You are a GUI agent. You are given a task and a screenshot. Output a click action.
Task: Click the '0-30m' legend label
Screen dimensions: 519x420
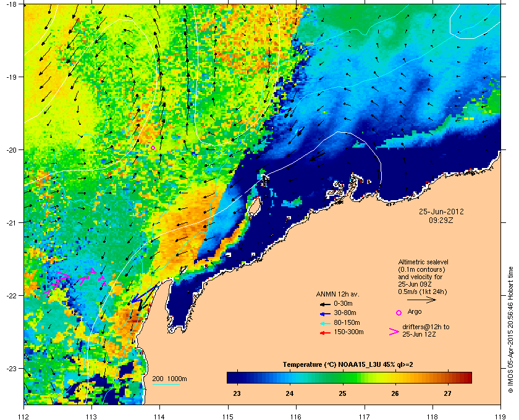[x=344, y=303]
